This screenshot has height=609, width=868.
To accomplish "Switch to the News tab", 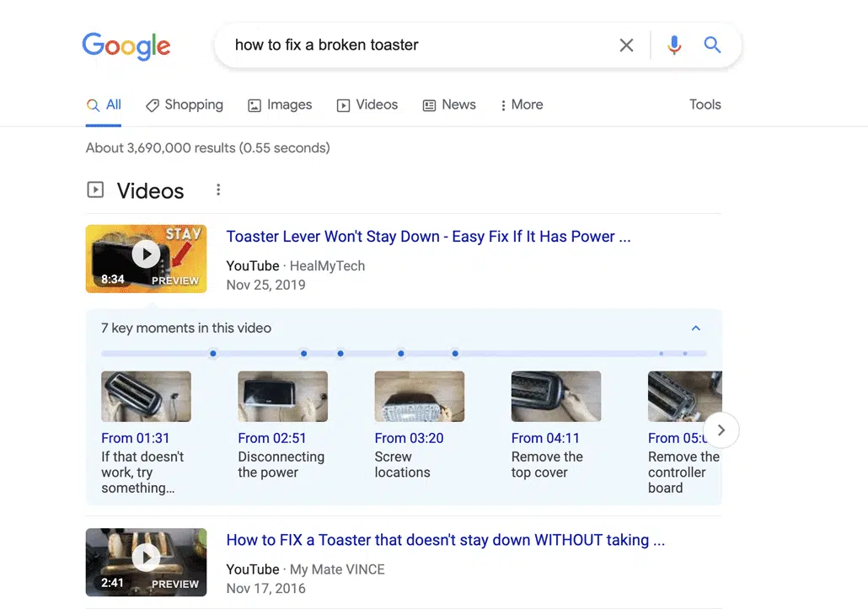I will click(449, 105).
